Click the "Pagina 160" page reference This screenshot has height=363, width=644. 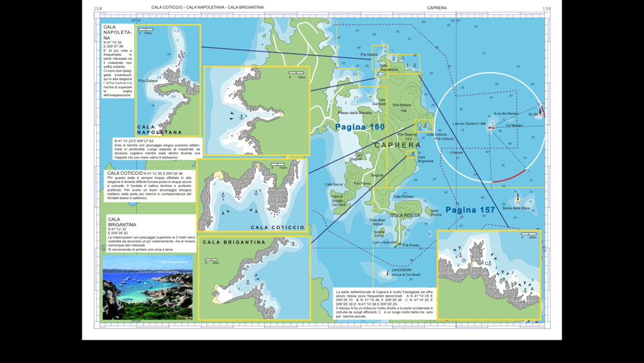tap(360, 127)
